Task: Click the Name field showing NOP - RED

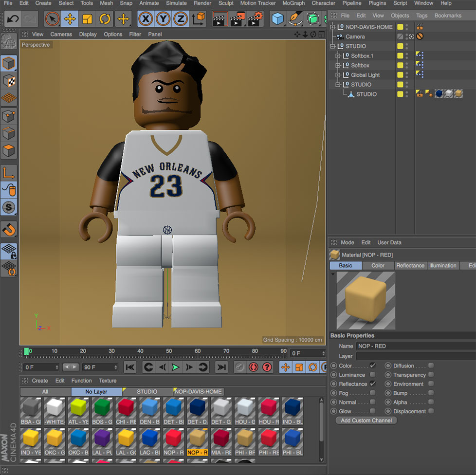Action: click(416, 346)
